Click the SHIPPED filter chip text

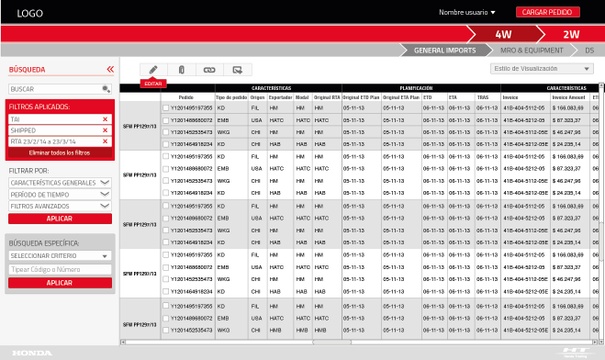click(x=23, y=130)
